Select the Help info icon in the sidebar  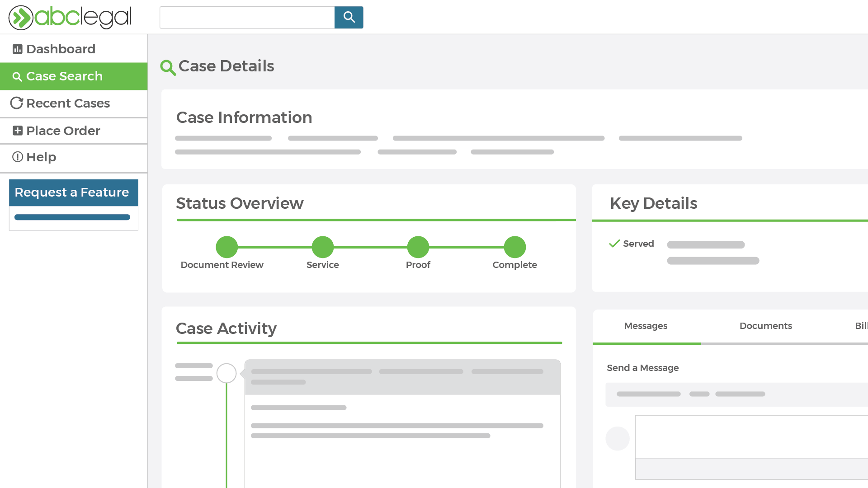click(x=17, y=157)
